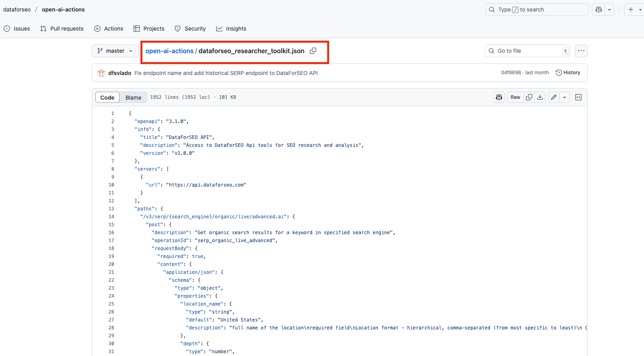Image resolution: width=644 pixels, height=356 pixels.
Task: Open the master branch selector
Action: [x=115, y=51]
